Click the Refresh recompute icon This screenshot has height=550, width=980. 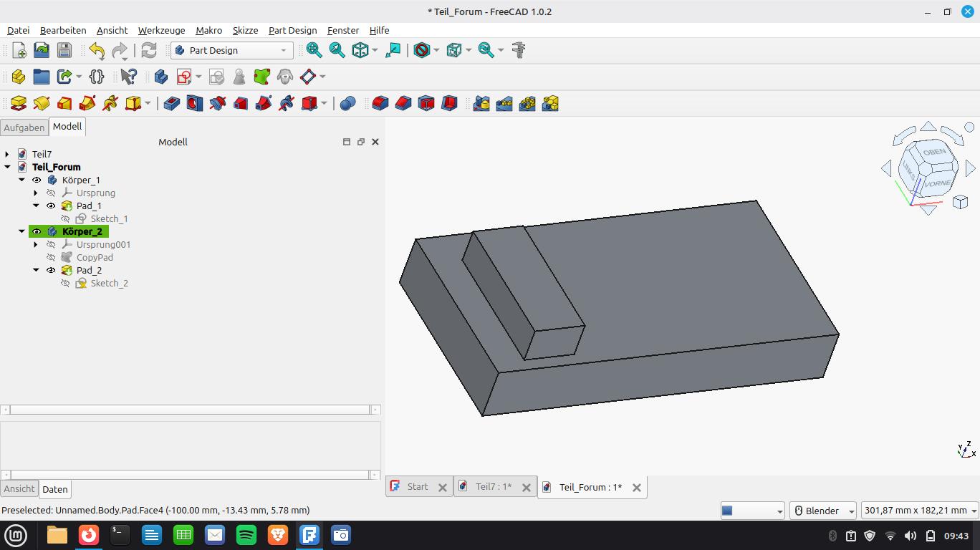point(148,50)
